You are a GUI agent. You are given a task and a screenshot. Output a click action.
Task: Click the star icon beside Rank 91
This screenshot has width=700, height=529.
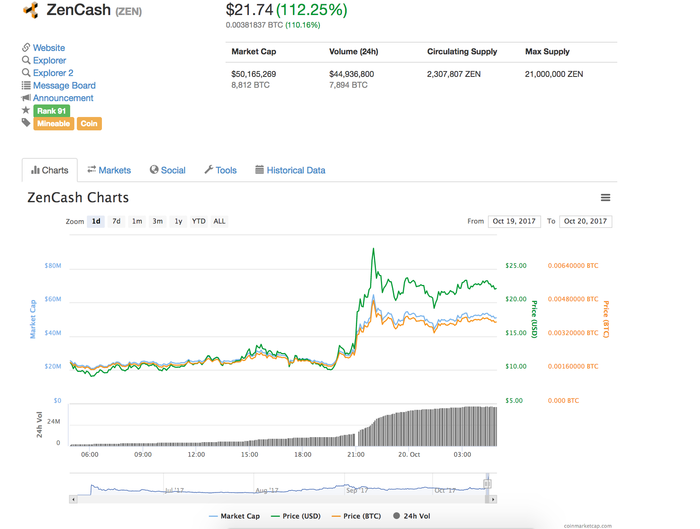tap(26, 111)
